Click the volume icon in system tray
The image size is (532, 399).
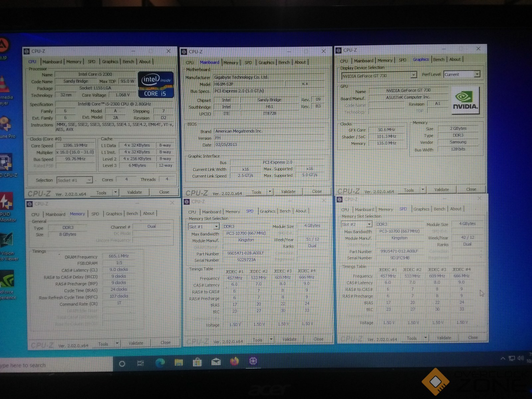[x=520, y=358]
